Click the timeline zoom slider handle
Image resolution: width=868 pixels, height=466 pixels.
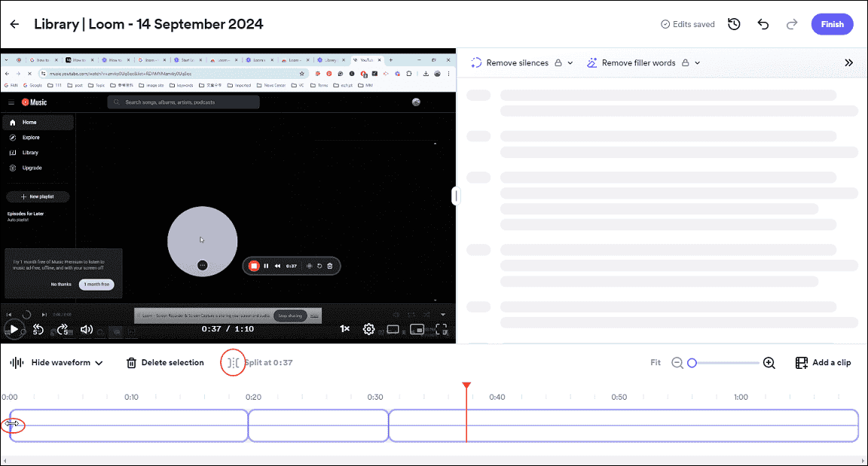(x=692, y=363)
